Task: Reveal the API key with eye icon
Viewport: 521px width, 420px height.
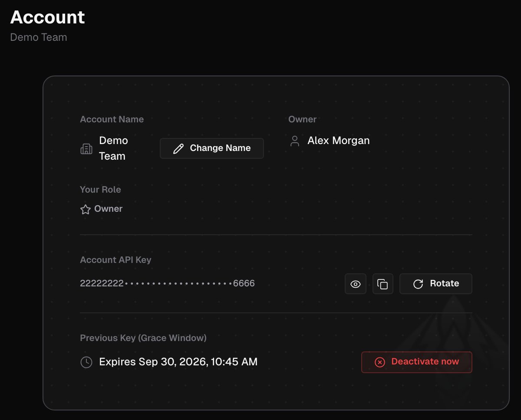Action: tap(356, 284)
